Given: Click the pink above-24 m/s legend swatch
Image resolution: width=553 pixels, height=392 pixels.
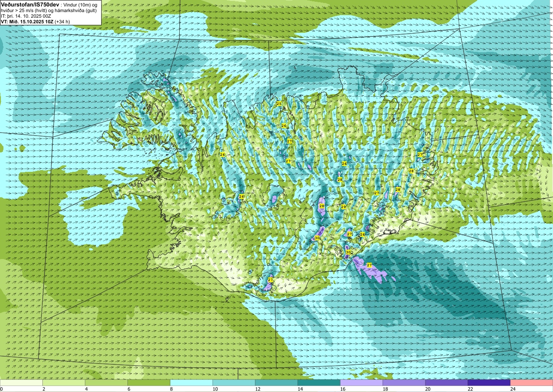Looking at the screenshot, I should tap(532, 383).
